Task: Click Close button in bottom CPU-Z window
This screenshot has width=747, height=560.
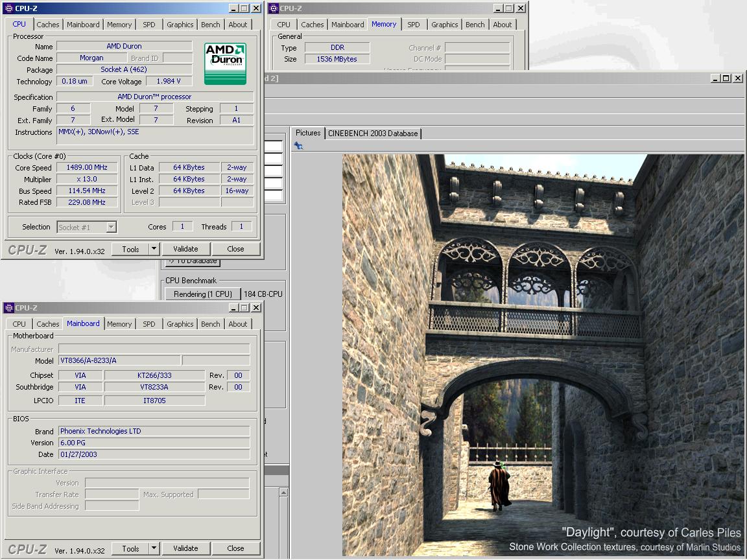Action: pyautogui.click(x=235, y=548)
